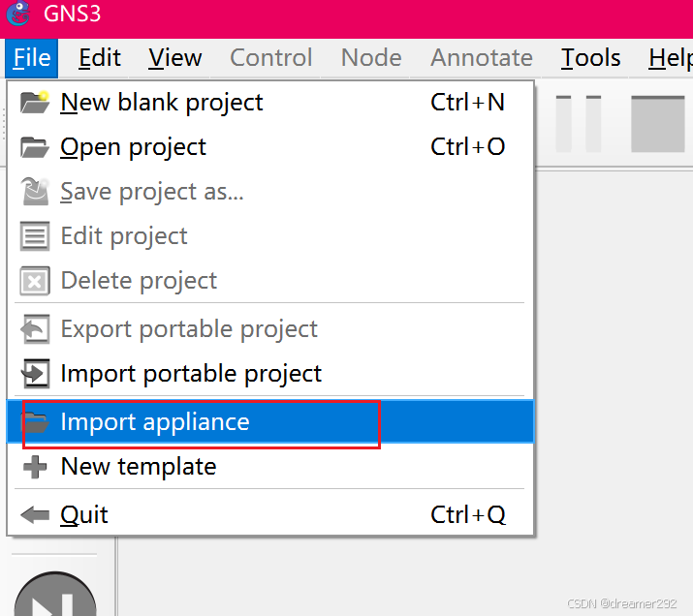Click the Open project folder icon

35,147
